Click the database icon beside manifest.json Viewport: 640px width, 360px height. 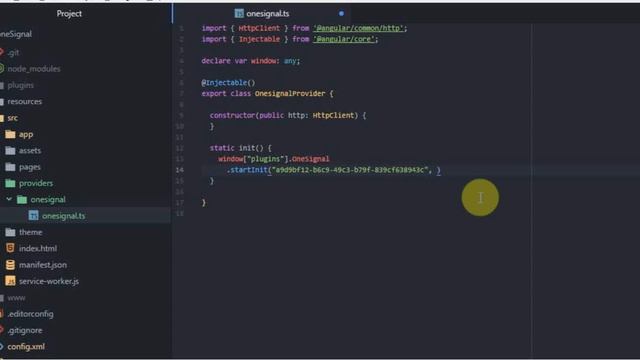pos(10,264)
